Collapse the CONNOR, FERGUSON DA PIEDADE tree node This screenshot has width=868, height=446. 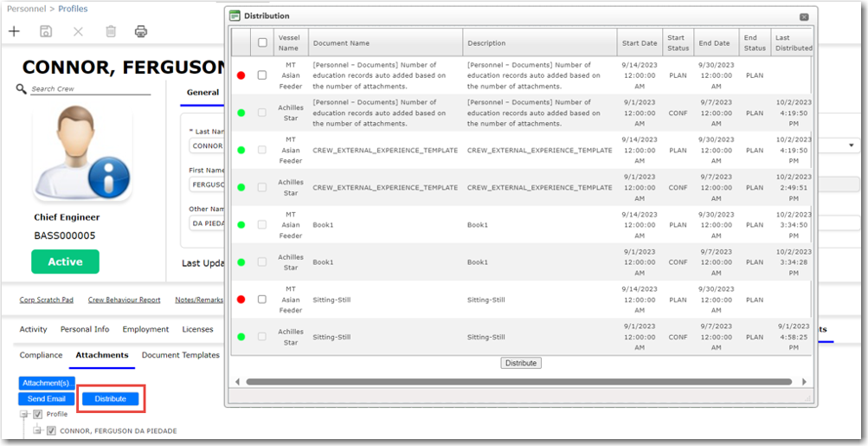[37, 430]
